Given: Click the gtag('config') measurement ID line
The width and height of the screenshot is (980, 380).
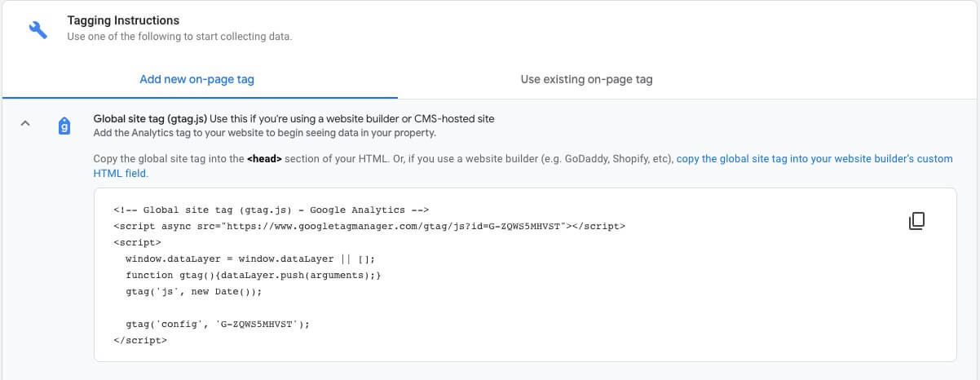Looking at the screenshot, I should tap(218, 324).
